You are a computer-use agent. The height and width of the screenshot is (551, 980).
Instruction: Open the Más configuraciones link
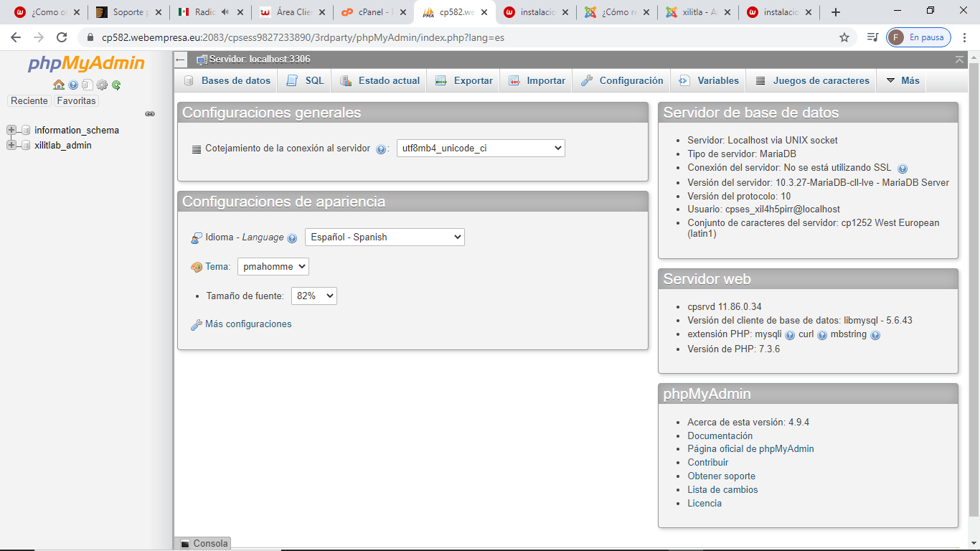pyautogui.click(x=248, y=324)
